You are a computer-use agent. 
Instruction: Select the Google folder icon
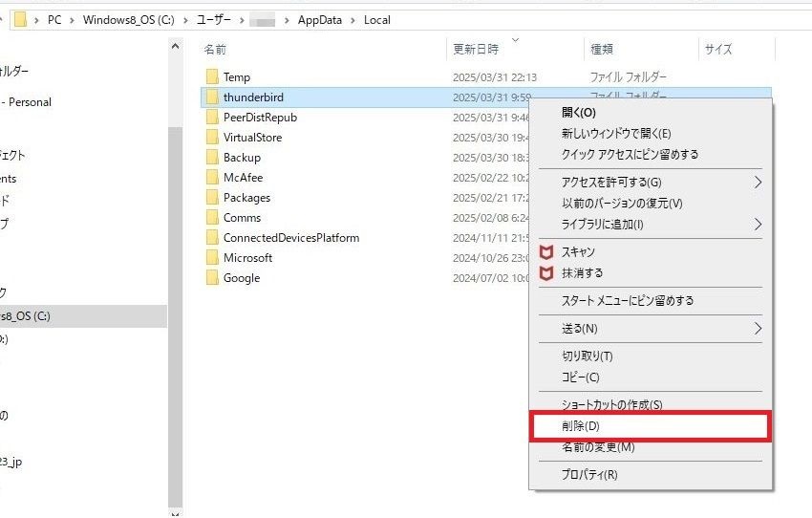pos(212,278)
